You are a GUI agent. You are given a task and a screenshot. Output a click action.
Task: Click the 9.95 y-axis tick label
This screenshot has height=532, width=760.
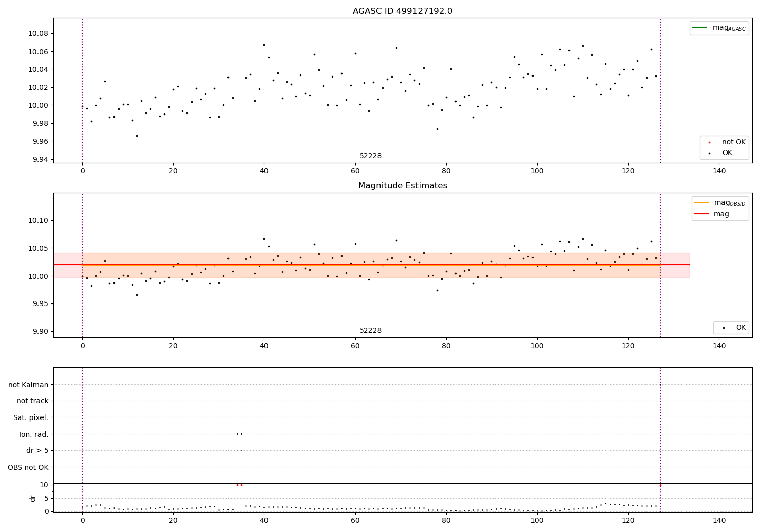tap(41, 304)
